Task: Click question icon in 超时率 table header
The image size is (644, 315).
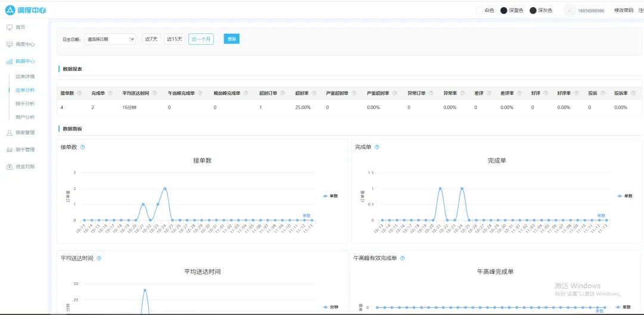Action: pyautogui.click(x=314, y=93)
